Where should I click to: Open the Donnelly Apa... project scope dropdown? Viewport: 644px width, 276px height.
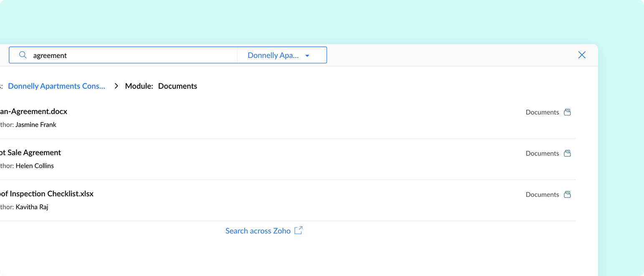(x=273, y=55)
